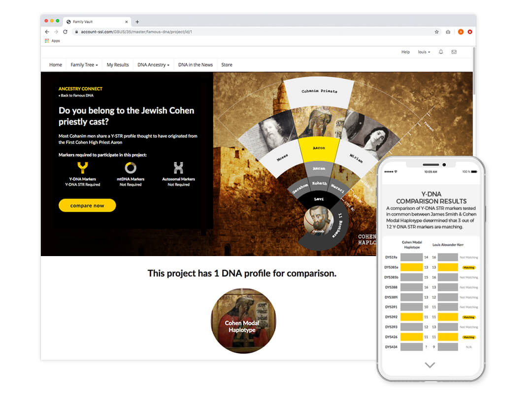Click the Merari segment in the chart
Screen dimensions: 532x394
[337, 188]
